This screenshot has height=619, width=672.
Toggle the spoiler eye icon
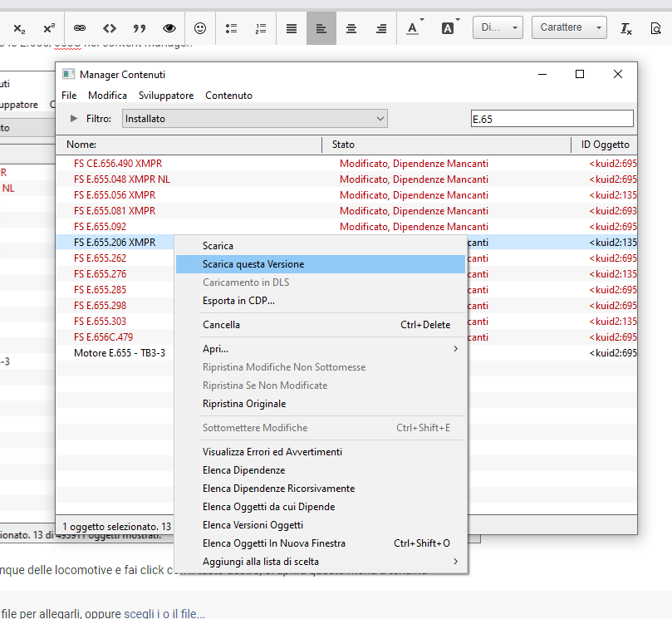pos(169,28)
